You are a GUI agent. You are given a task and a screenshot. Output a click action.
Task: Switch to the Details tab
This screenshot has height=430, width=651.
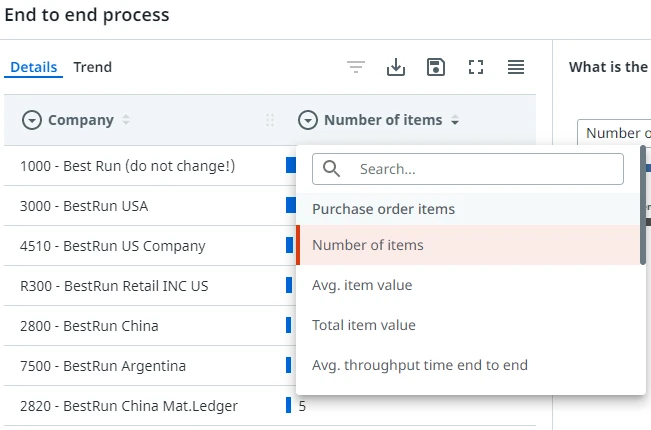click(33, 67)
